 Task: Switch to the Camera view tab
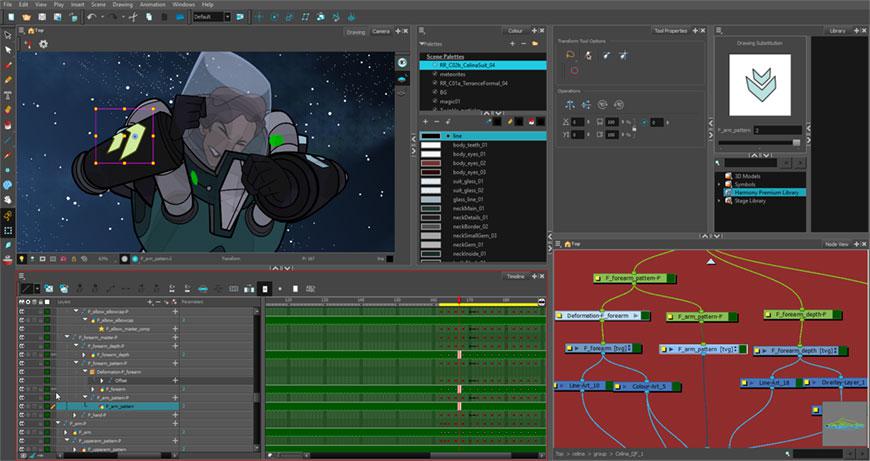(x=381, y=32)
